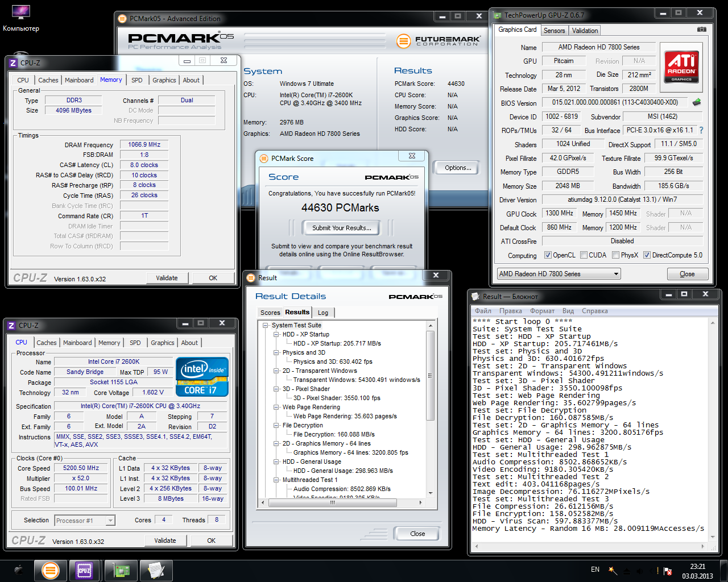728x582 pixels.
Task: Switch to CPU-Z via its taskbar icon
Action: pyautogui.click(x=84, y=571)
